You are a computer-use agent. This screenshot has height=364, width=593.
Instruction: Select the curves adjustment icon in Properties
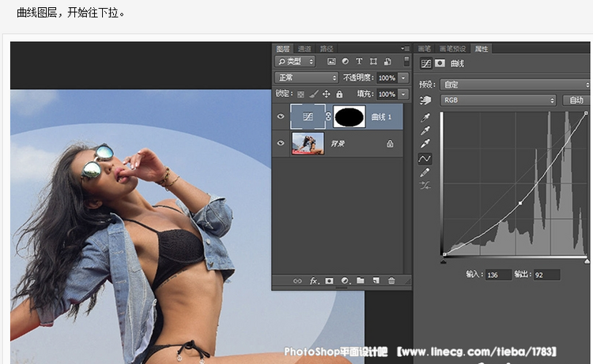(x=426, y=63)
